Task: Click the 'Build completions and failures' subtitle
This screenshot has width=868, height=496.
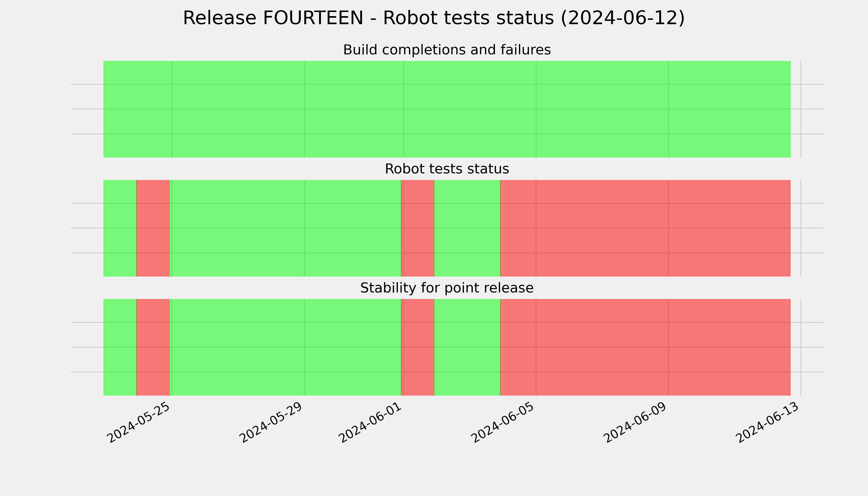Action: pyautogui.click(x=447, y=50)
